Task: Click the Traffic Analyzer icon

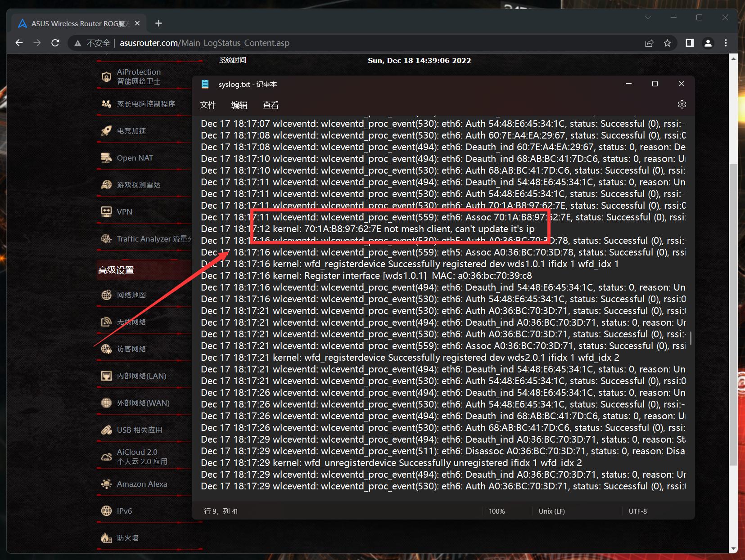Action: (106, 239)
